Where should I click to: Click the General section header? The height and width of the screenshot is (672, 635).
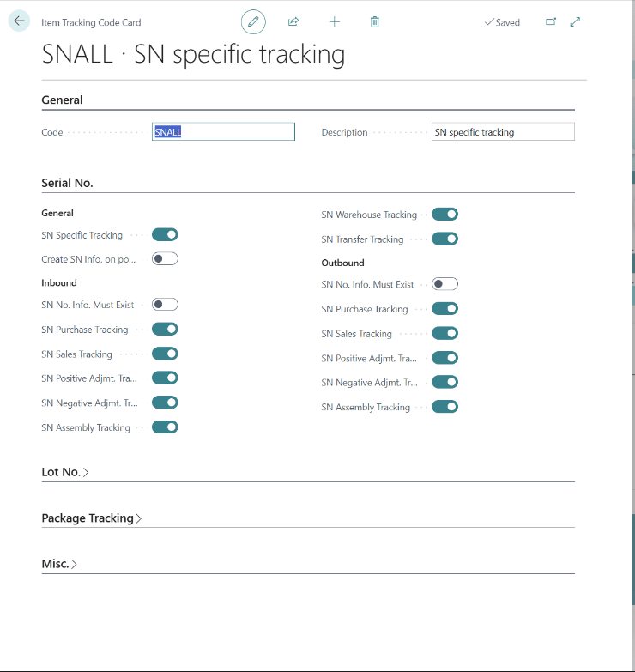tap(62, 100)
